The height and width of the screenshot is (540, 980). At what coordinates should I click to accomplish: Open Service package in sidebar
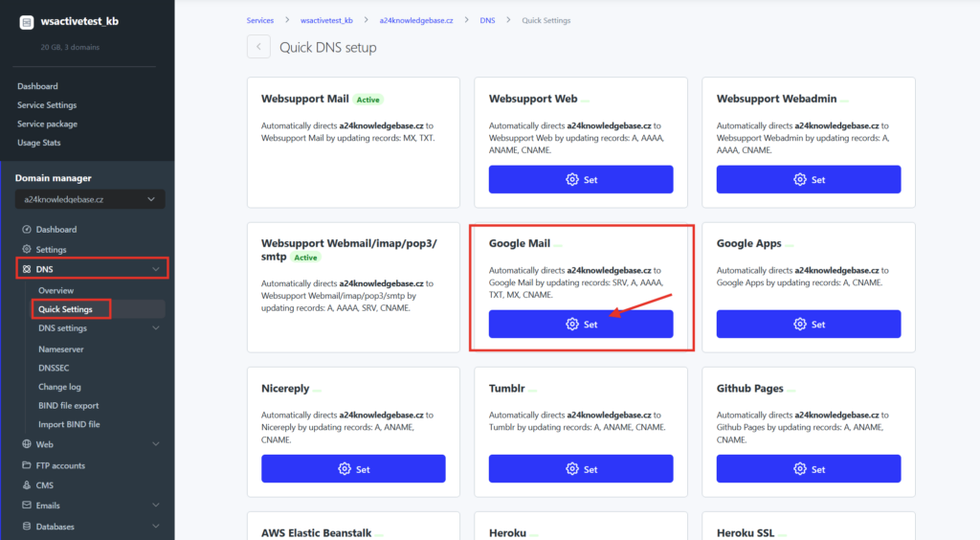[48, 124]
